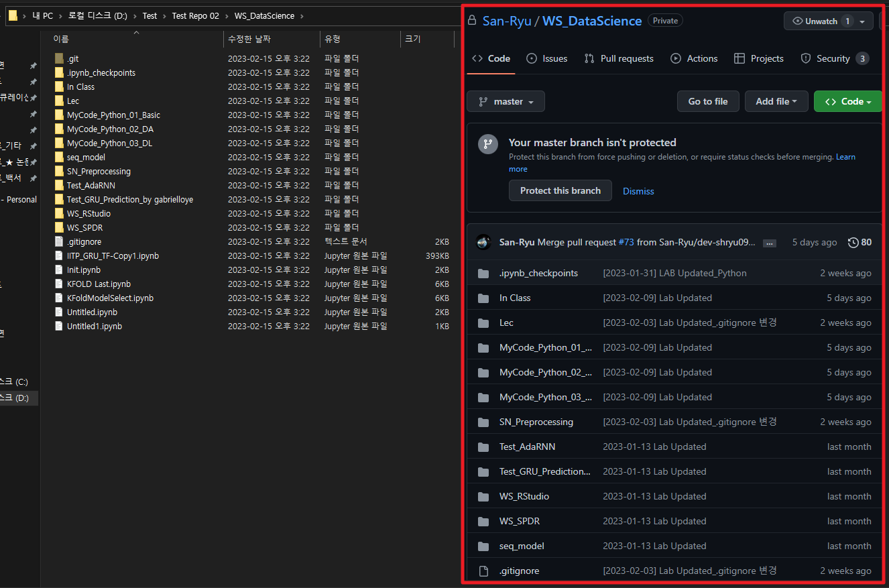Select the (C:) drive in the Explorer sidebar
The height and width of the screenshot is (588, 889).
coord(19,381)
